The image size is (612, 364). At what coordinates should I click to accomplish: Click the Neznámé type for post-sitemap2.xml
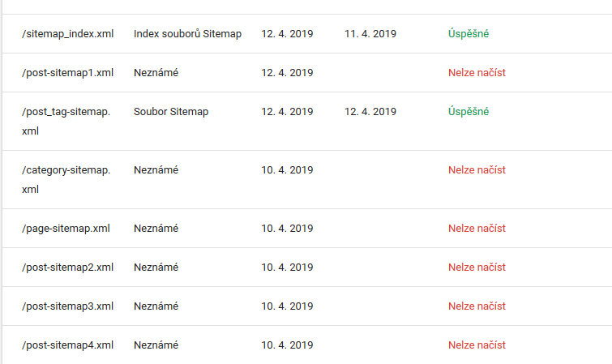(156, 268)
